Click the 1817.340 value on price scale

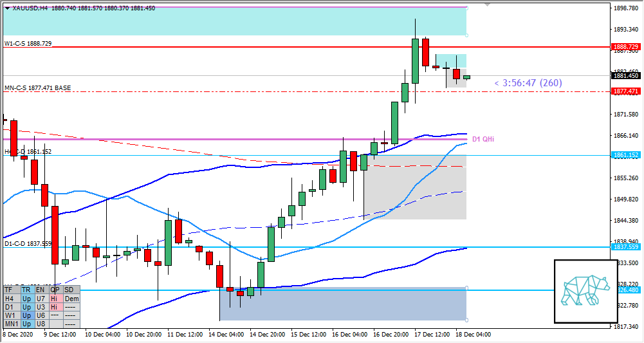(627, 326)
